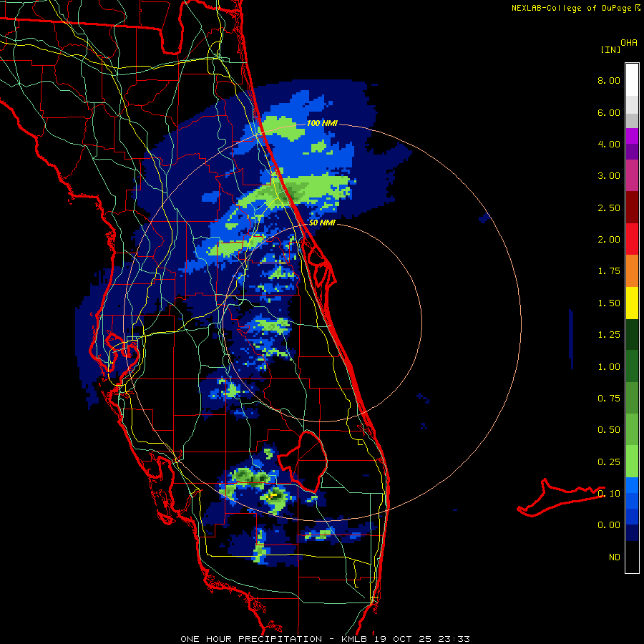
Task: Select the dark red 2.50 legend swatch
Action: [632, 208]
